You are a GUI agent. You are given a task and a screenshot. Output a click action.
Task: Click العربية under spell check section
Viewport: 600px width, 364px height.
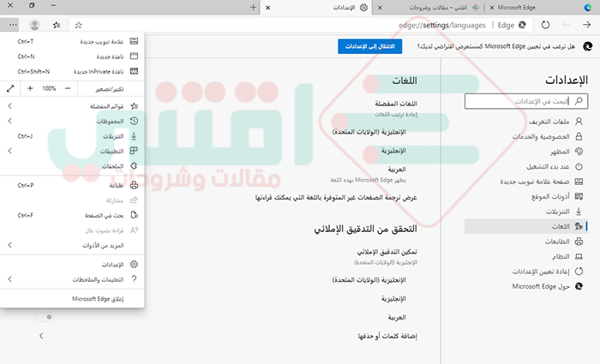pyautogui.click(x=397, y=318)
